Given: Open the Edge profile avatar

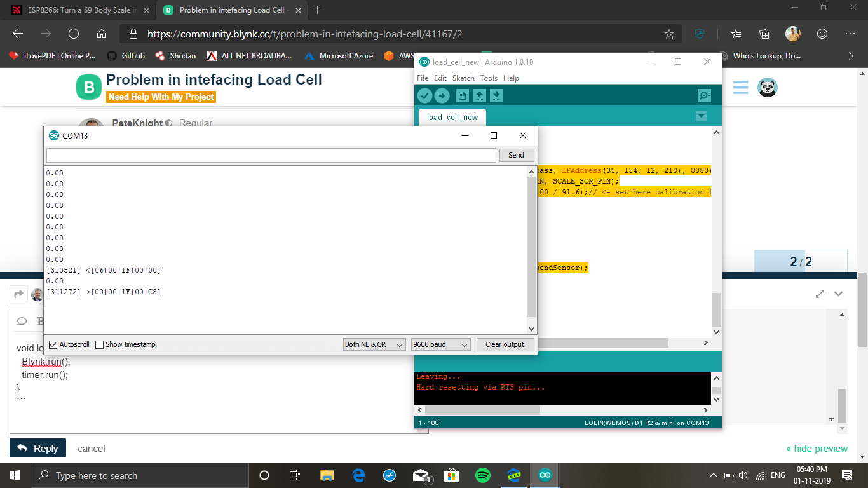Looking at the screenshot, I should 792,34.
